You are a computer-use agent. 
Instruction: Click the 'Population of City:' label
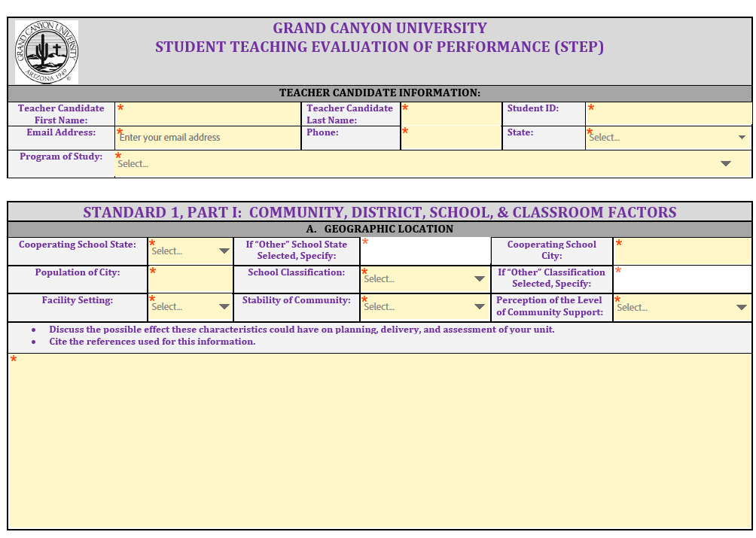click(x=78, y=272)
